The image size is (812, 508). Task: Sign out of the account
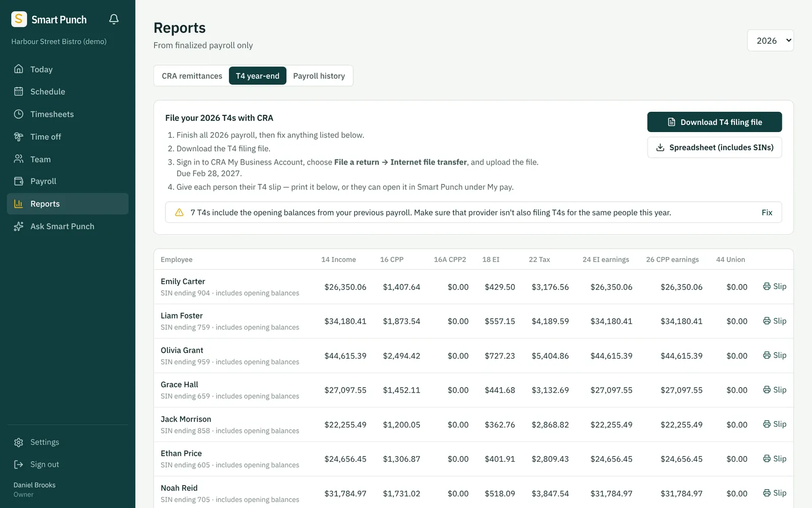pyautogui.click(x=67, y=464)
